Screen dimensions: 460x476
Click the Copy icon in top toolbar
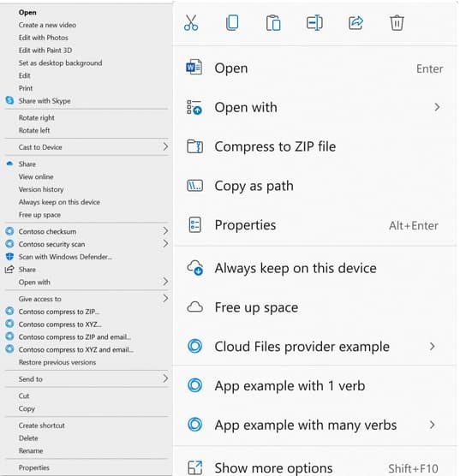coord(232,23)
